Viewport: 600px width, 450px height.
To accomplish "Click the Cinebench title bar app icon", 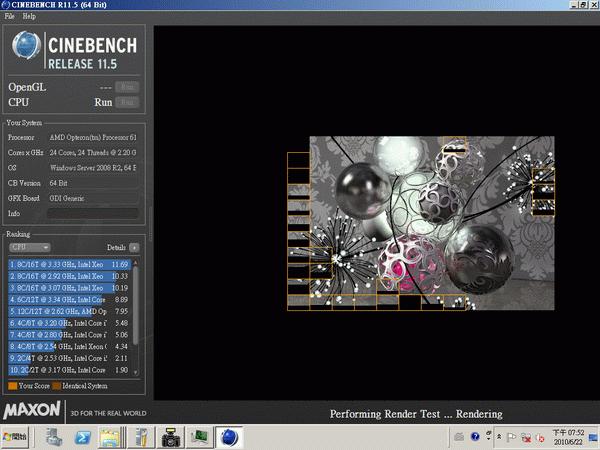I will [5, 5].
